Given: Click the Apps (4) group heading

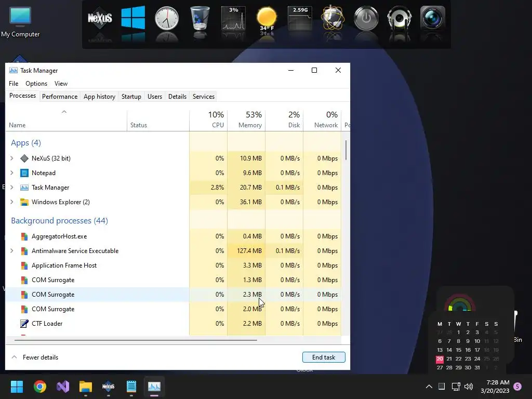Looking at the screenshot, I should click(26, 143).
